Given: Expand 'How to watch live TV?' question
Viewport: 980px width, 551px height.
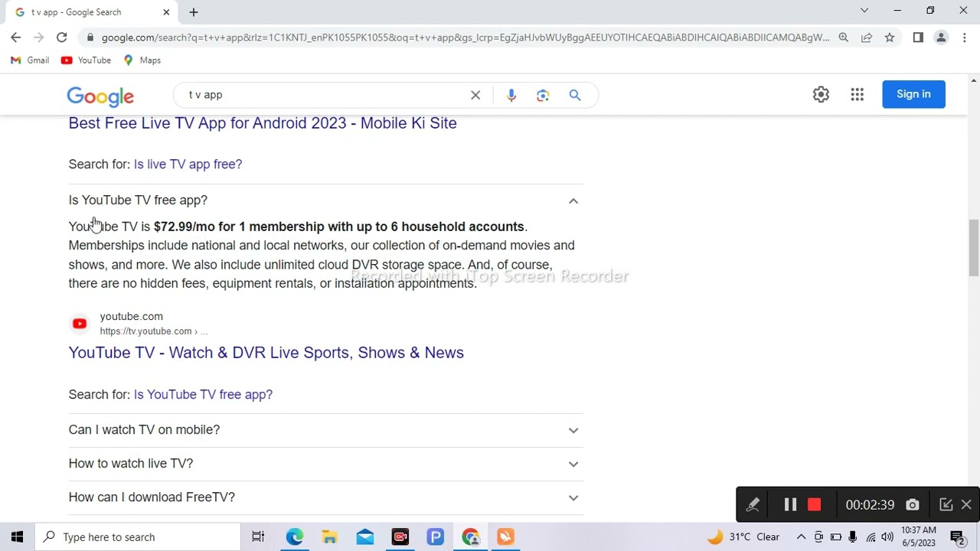Looking at the screenshot, I should point(325,464).
